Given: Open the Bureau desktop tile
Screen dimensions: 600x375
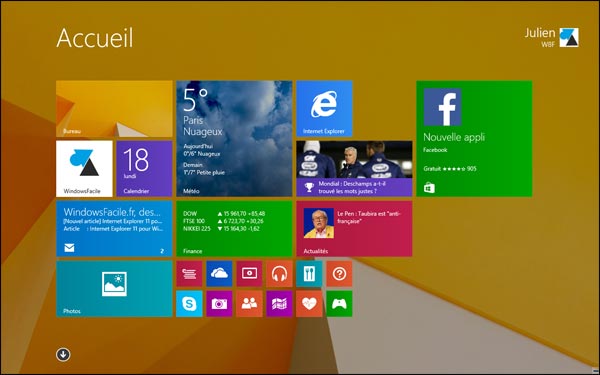Looking at the screenshot, I should coord(114,109).
